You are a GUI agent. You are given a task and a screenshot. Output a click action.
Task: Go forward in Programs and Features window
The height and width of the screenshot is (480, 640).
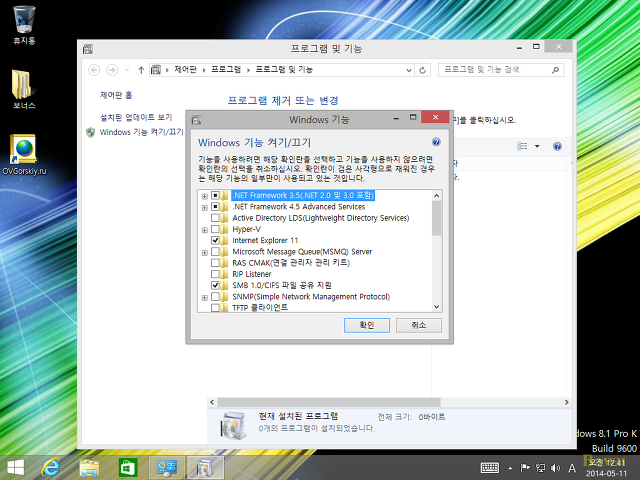tap(111, 70)
